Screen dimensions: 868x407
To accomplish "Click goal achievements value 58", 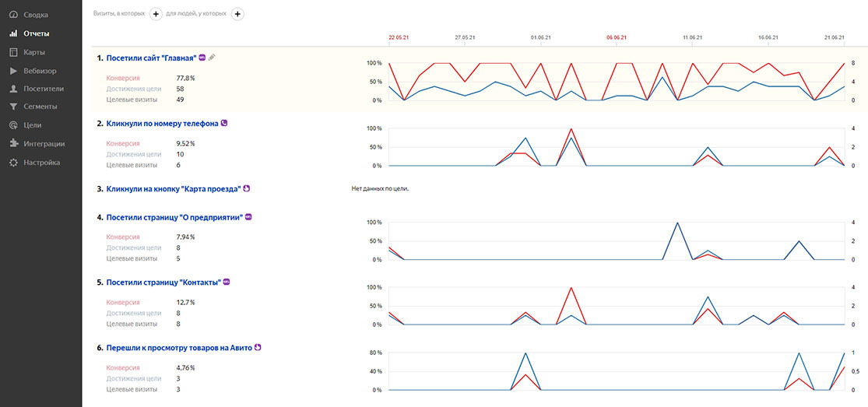I will [180, 89].
